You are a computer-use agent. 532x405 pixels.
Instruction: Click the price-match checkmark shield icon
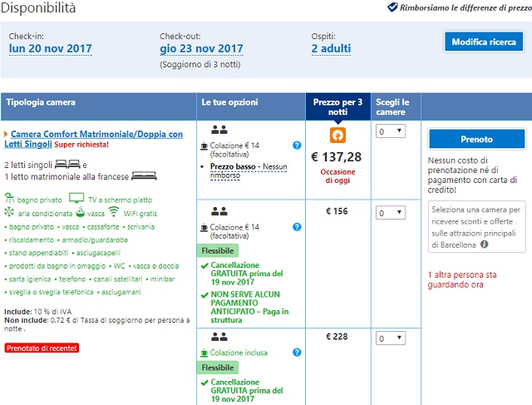pos(392,7)
